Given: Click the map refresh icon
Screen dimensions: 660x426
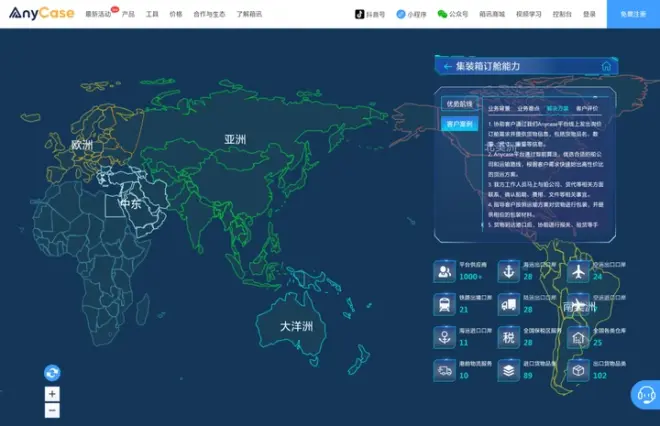Looking at the screenshot, I should click(52, 373).
